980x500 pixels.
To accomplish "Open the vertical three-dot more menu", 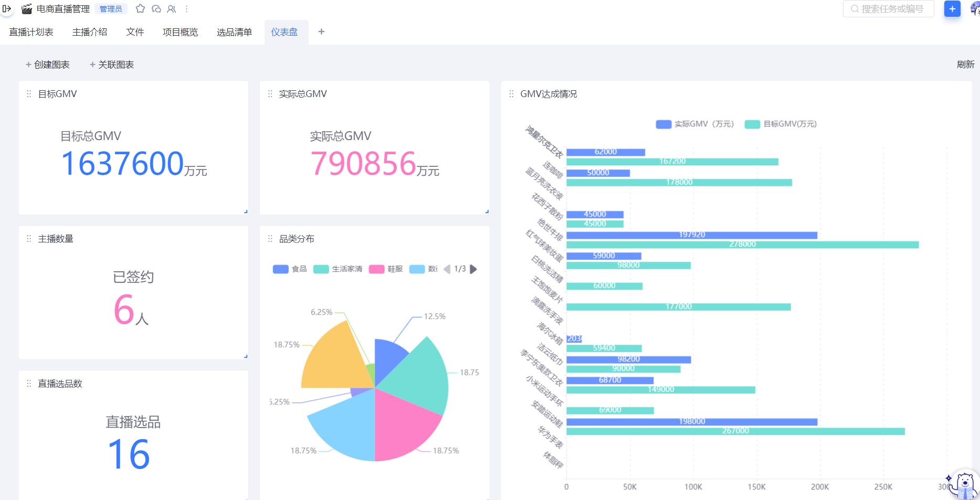I will [186, 9].
